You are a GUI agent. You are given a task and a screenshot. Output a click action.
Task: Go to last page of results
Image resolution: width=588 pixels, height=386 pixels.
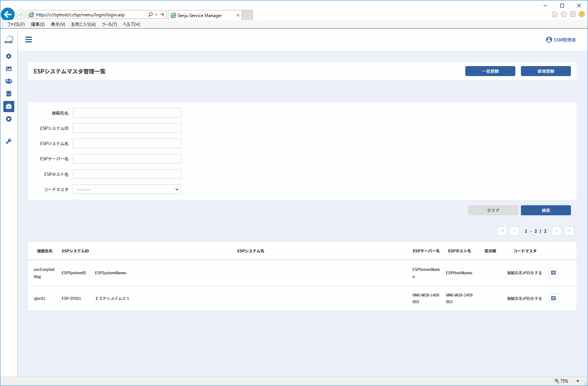point(569,231)
